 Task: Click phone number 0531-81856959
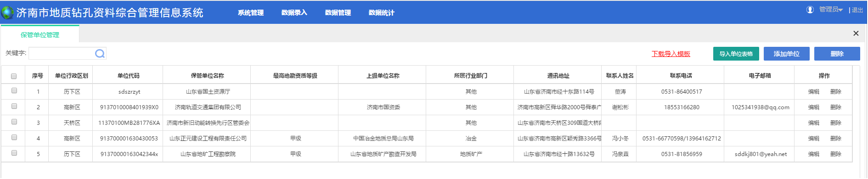682,154
